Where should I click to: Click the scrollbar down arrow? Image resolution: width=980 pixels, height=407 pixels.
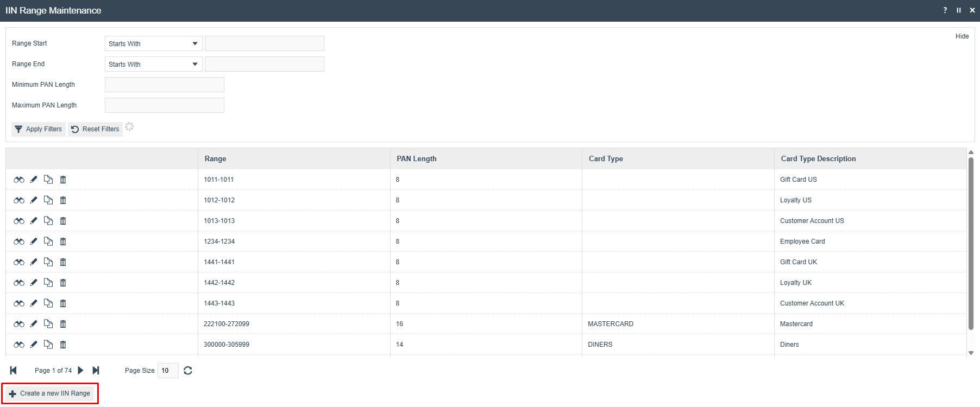(x=971, y=353)
